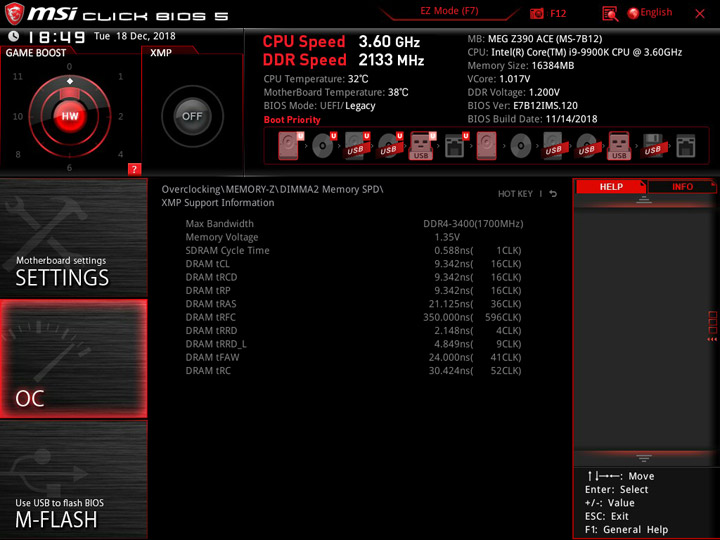This screenshot has width=720, height=540.
Task: Select the DRAM tRFC row
Action: [354, 317]
